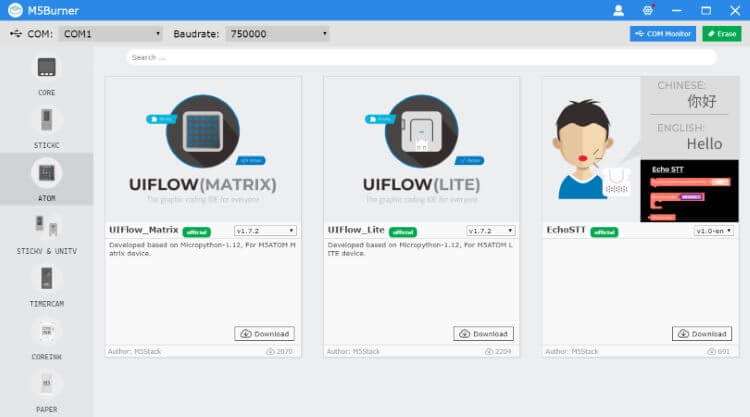The image size is (750, 417).
Task: Download the UIFlow_Lite firmware
Action: pos(483,333)
